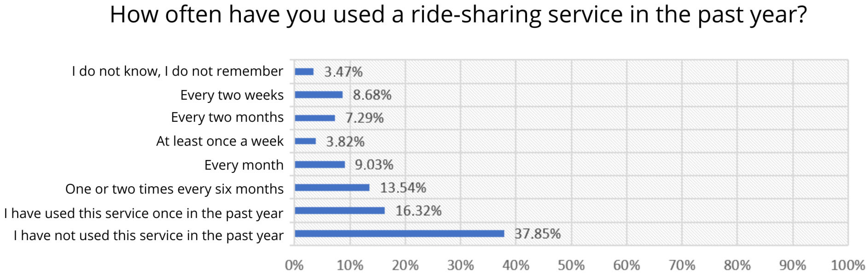Screen dimensions: 868x277
Task: Click the 50% axis tick label
Action: [x=571, y=265]
